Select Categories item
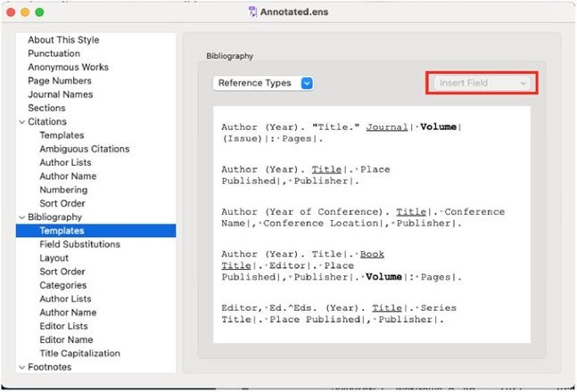This screenshot has width=577, height=392. 63,285
